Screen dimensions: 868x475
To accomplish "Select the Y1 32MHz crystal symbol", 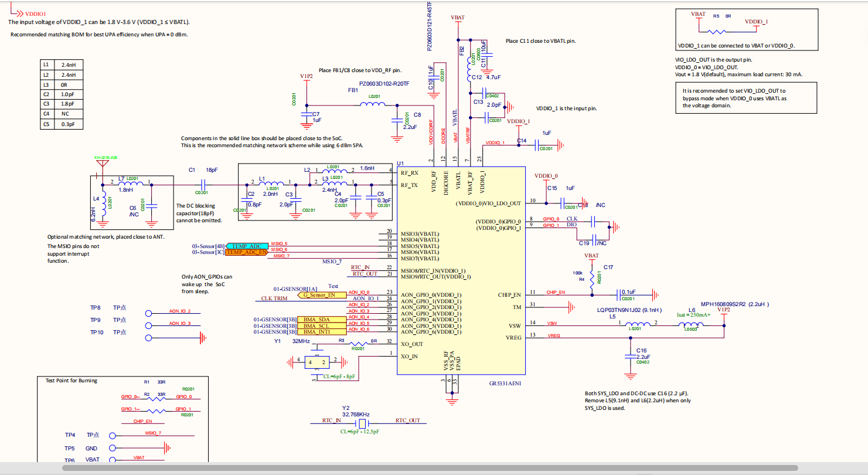I will [317, 362].
